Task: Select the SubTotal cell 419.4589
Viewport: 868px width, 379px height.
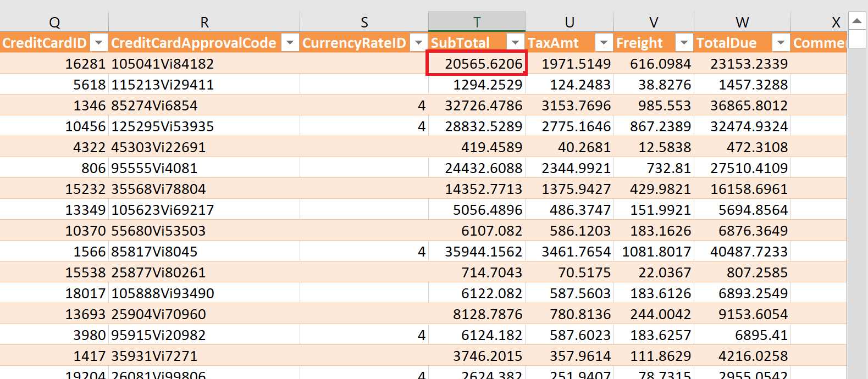Action: [x=477, y=147]
